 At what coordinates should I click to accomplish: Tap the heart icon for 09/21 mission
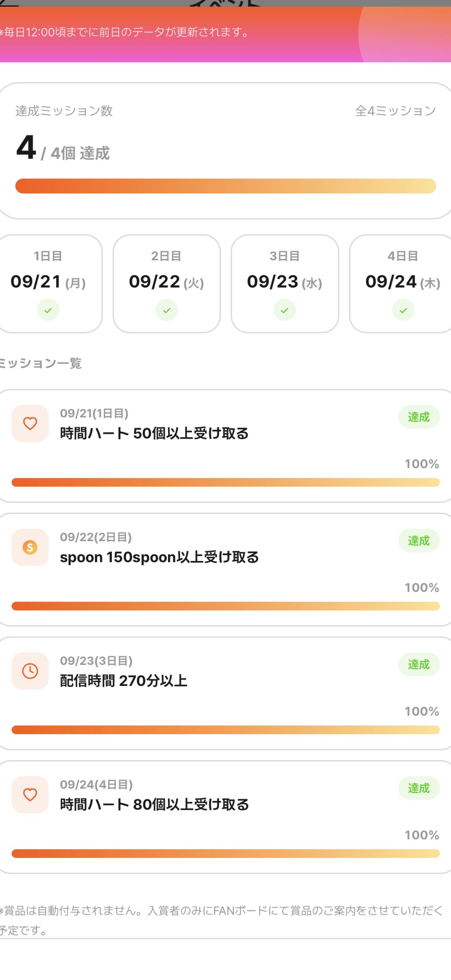tap(30, 423)
